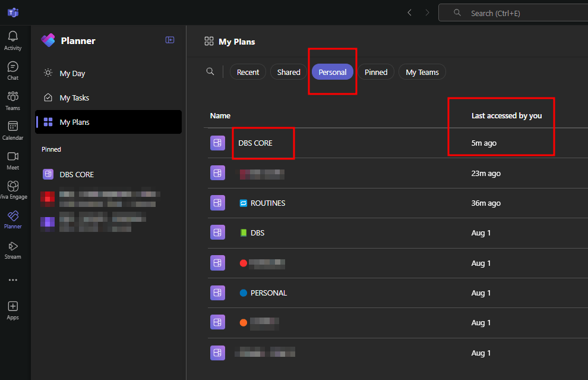This screenshot has height=380, width=588.
Task: Toggle the Pinned plans filter
Action: coord(375,71)
